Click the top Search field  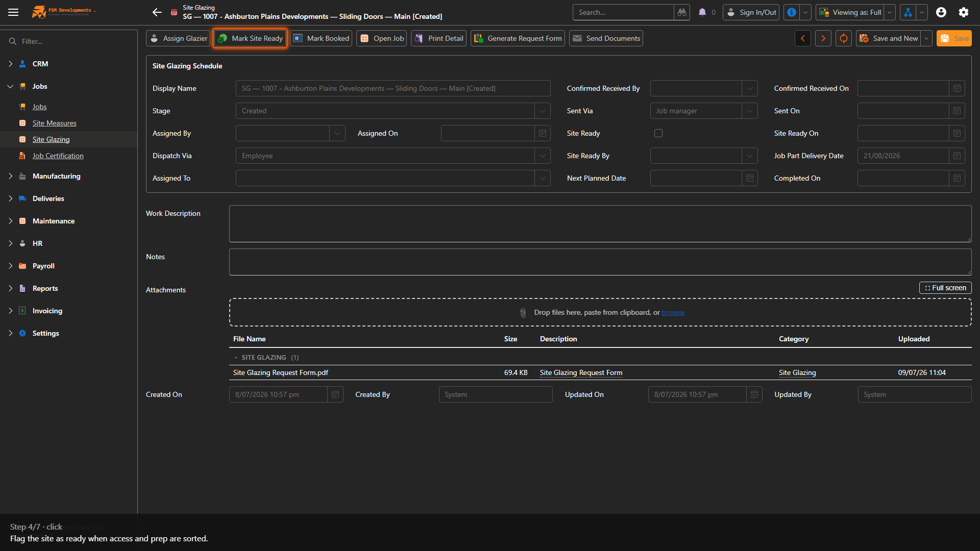(624, 12)
